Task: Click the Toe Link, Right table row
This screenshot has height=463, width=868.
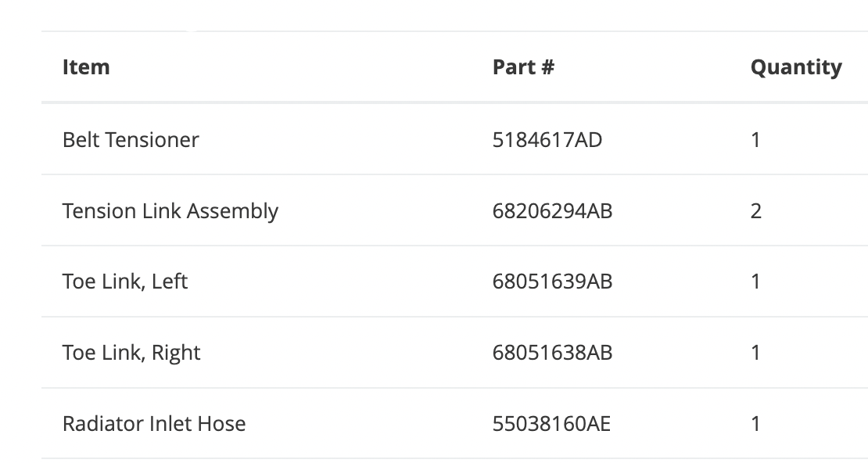Action: [x=352, y=353]
